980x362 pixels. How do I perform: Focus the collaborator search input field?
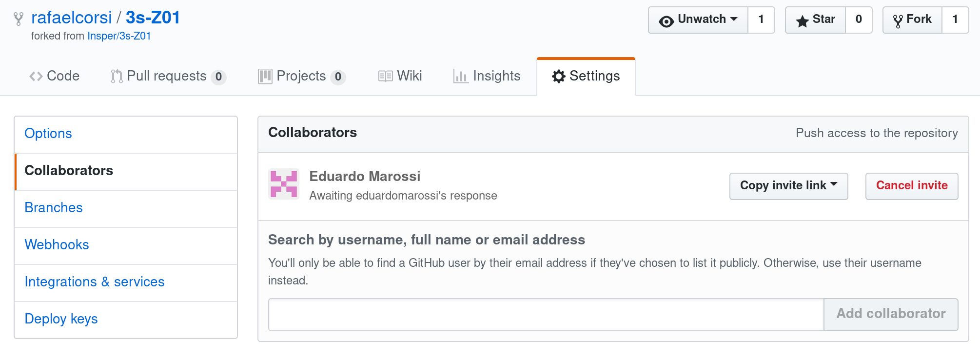546,315
